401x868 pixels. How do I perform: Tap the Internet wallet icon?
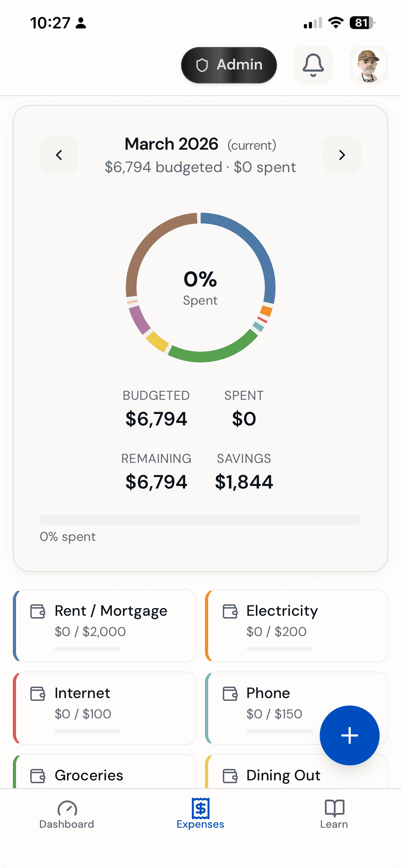[x=38, y=694]
